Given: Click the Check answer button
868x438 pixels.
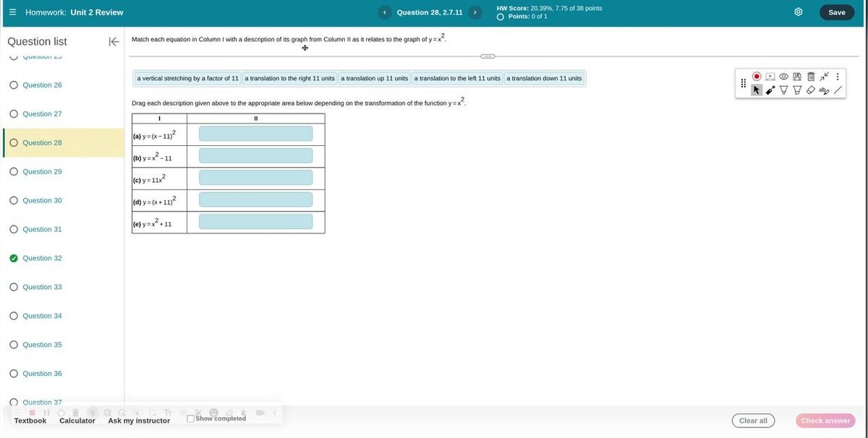Looking at the screenshot, I should 825,419.
